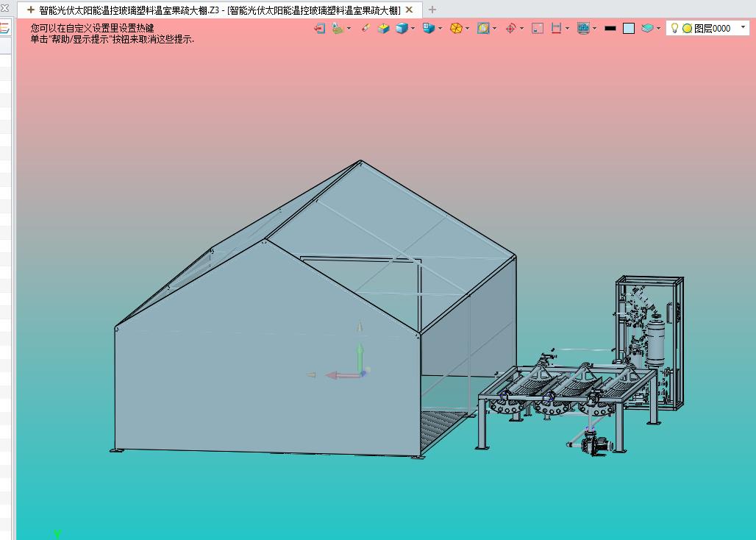Open the 图层0000 layer combo box
Viewport: 756px width, 540px height.
[x=707, y=29]
